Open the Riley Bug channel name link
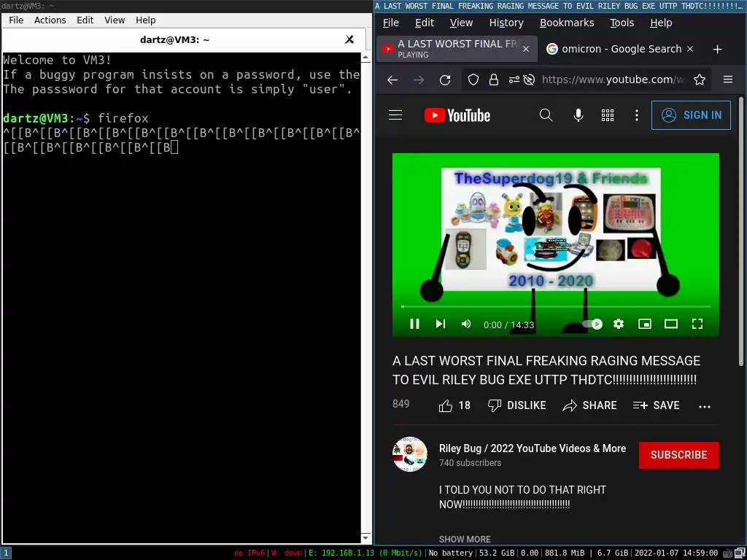747x560 pixels. [532, 448]
